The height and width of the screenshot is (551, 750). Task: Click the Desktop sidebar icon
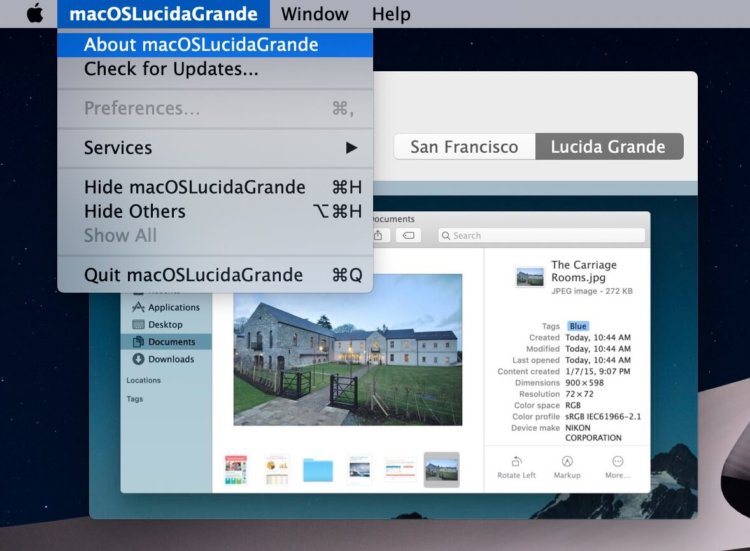(138, 324)
